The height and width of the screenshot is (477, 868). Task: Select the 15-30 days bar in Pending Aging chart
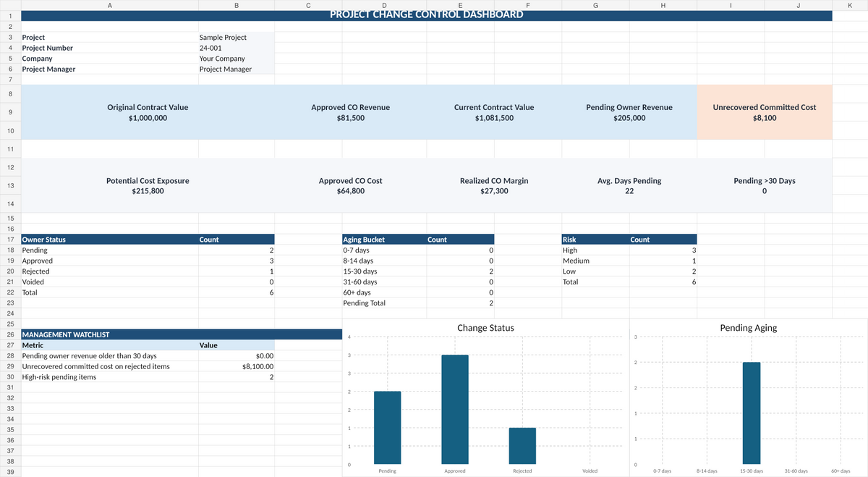point(752,413)
